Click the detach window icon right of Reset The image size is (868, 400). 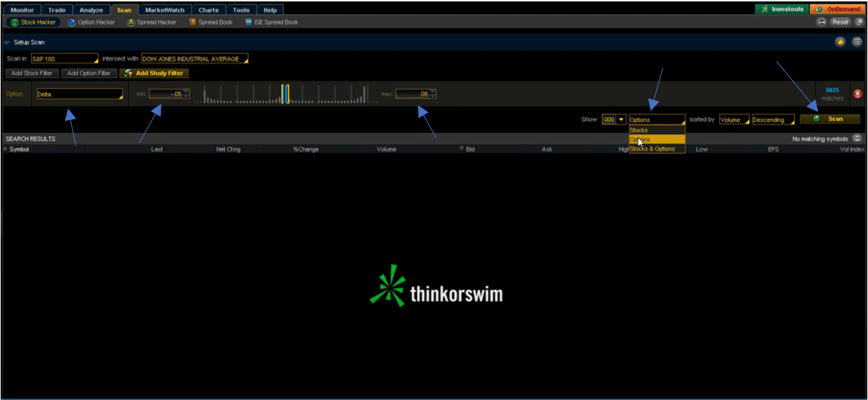click(x=860, y=22)
